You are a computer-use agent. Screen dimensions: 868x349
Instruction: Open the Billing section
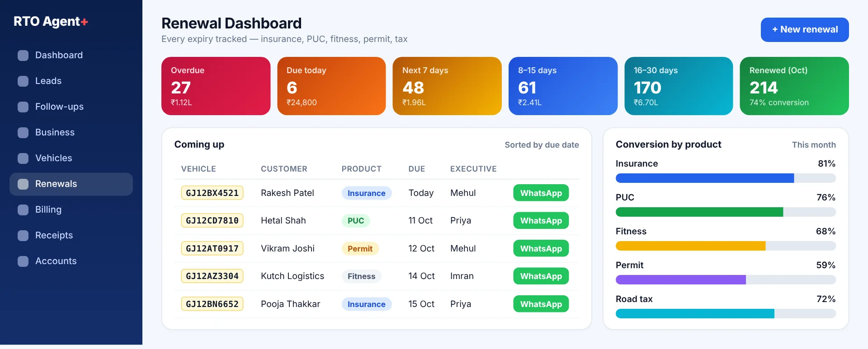point(71,210)
